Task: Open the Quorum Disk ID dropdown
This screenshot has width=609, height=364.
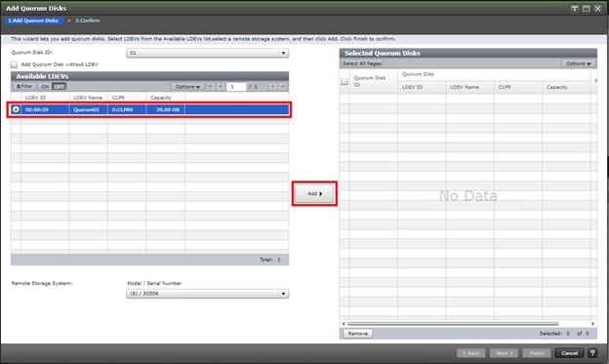Action: [207, 53]
